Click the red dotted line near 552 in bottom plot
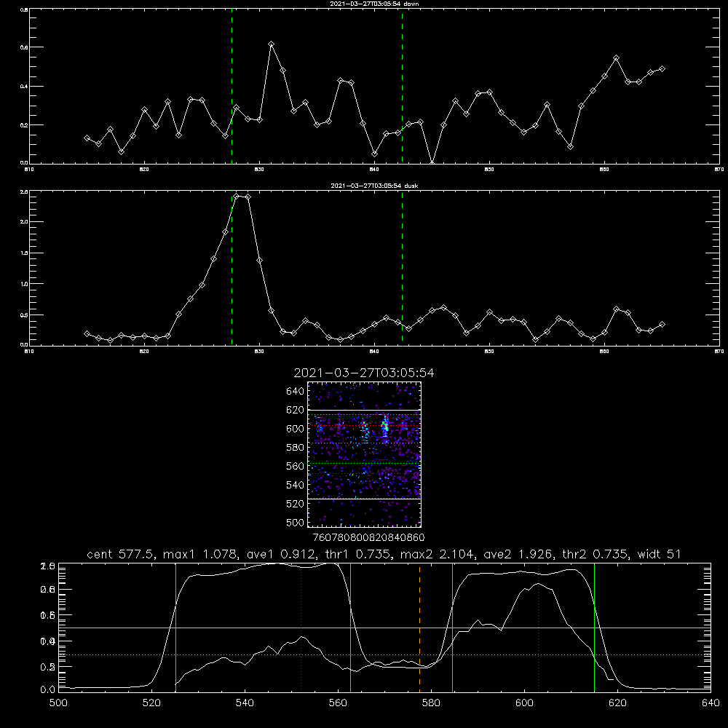Screen dimensions: 728x728 (x=301, y=628)
